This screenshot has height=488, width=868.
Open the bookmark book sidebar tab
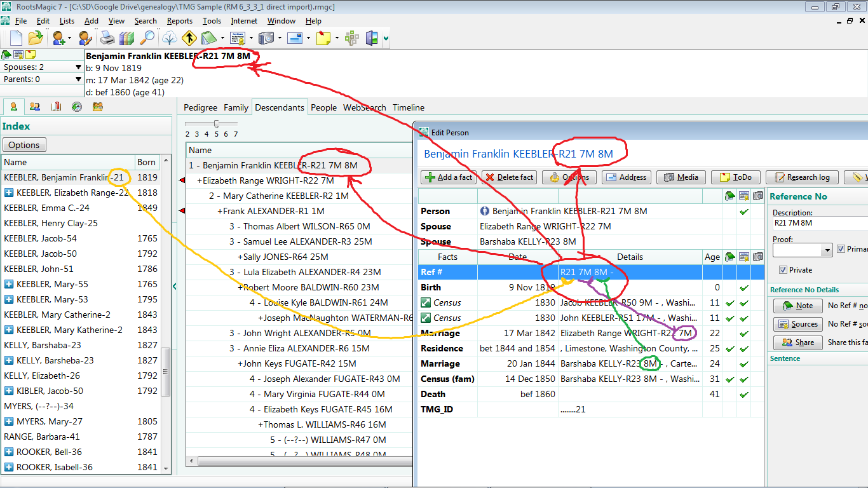[56, 107]
